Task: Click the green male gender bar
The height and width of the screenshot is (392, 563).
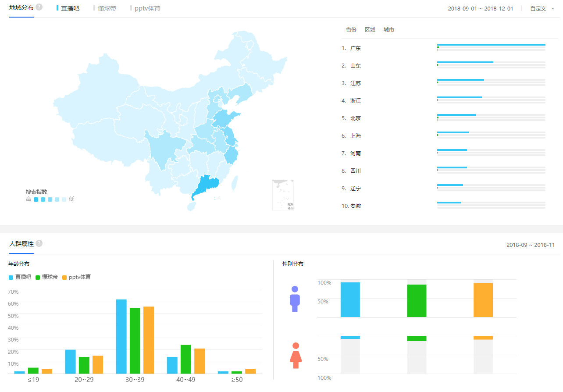Action: click(417, 301)
